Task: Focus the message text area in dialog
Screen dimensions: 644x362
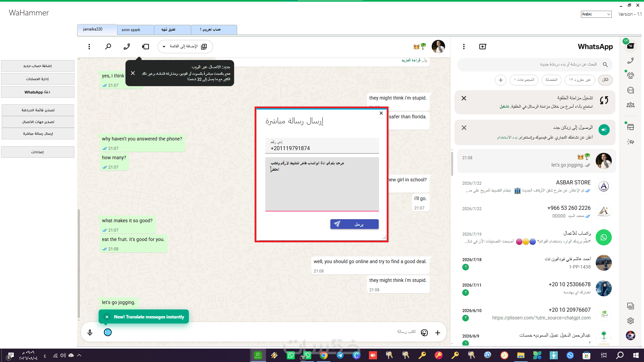Action: point(322,184)
